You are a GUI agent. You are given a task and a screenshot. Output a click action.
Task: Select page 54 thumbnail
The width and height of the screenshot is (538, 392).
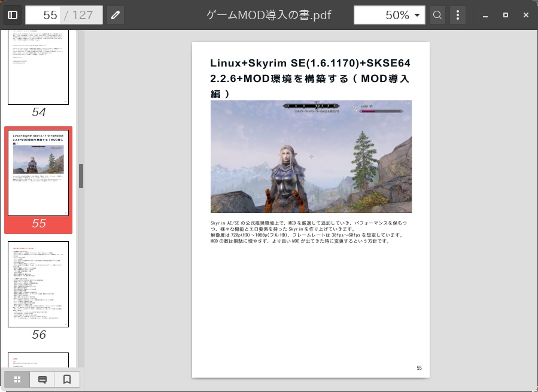pos(38,67)
